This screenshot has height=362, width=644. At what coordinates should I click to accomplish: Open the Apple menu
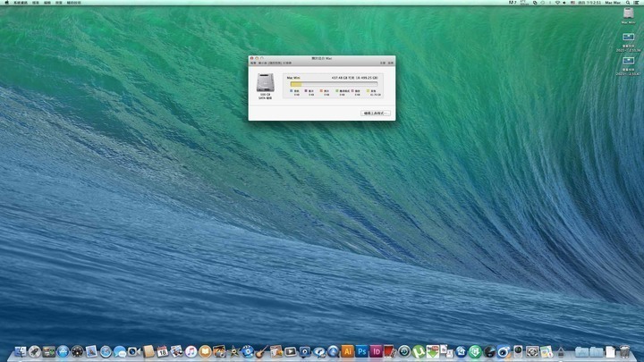click(6, 3)
